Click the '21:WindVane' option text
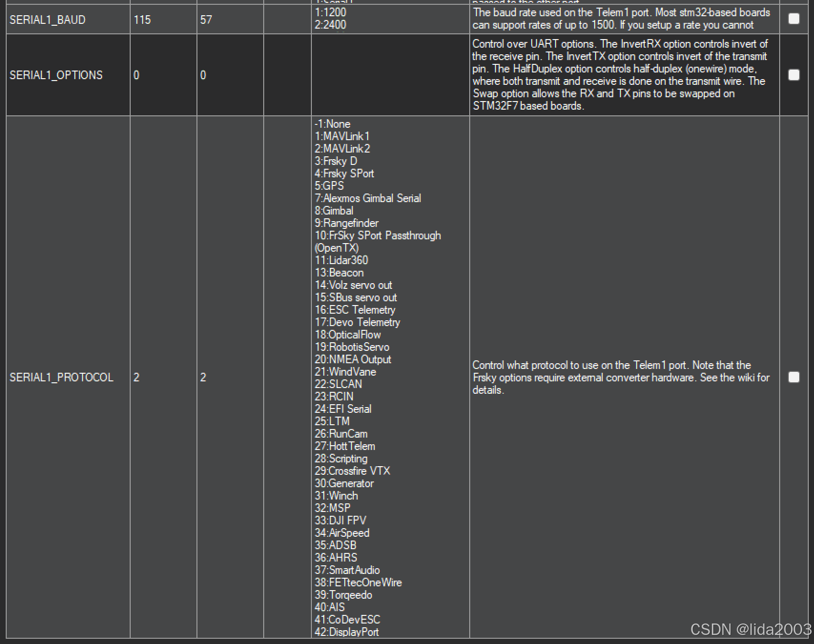Screen dimensions: 814x644 click(345, 372)
